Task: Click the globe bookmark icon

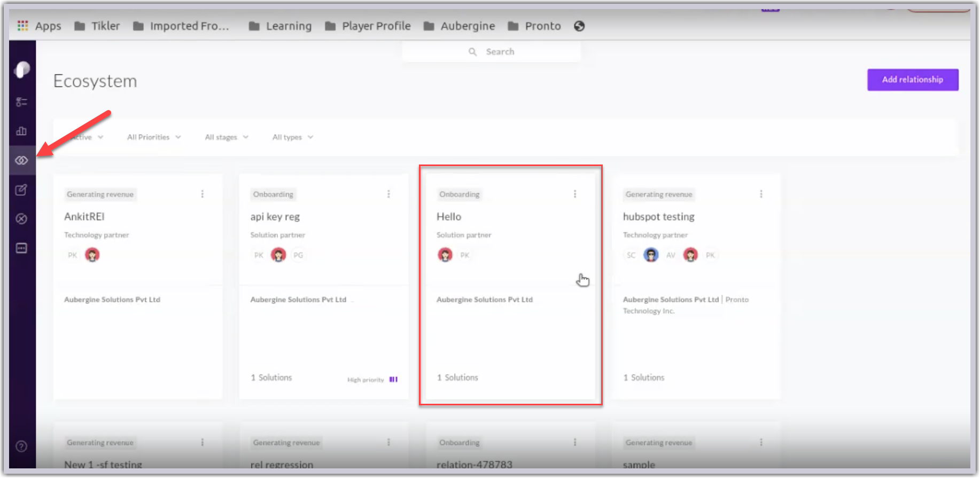Action: click(x=579, y=26)
